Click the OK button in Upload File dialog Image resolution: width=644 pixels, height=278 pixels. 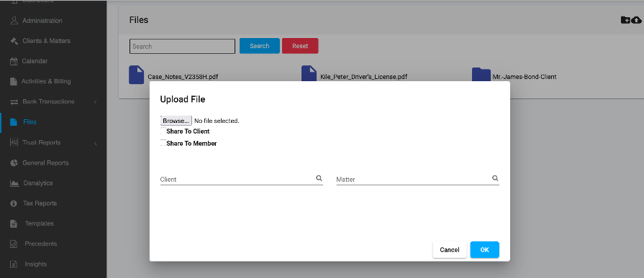click(485, 250)
